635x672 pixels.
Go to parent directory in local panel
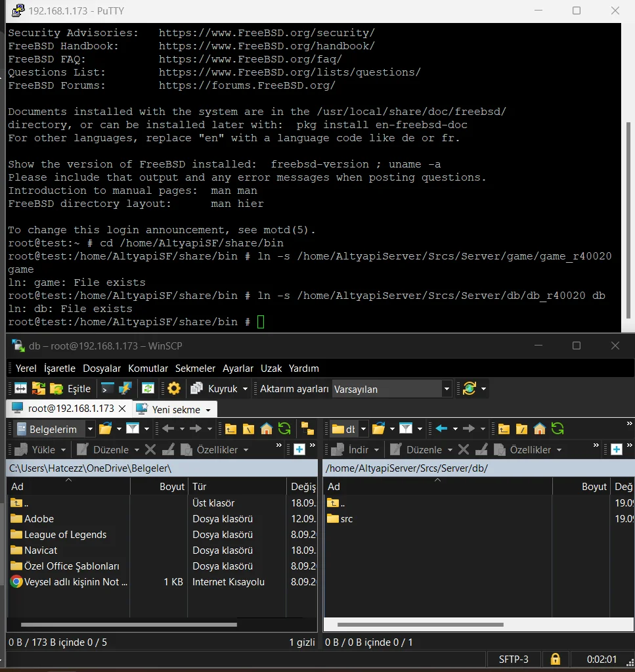(x=230, y=428)
